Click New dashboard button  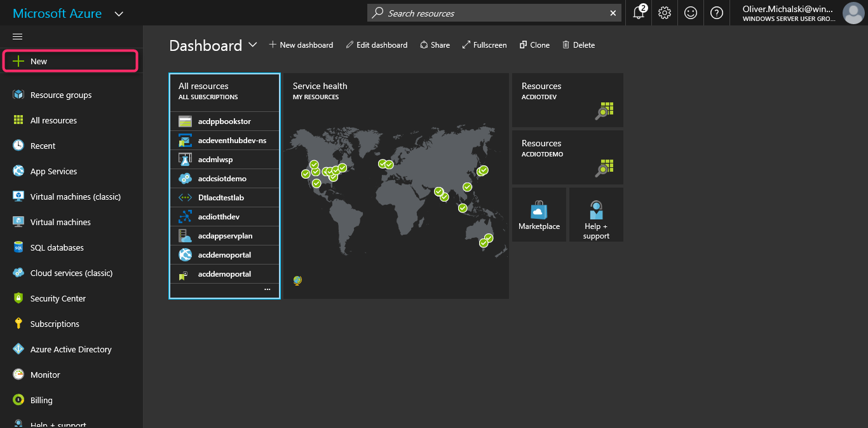(301, 45)
